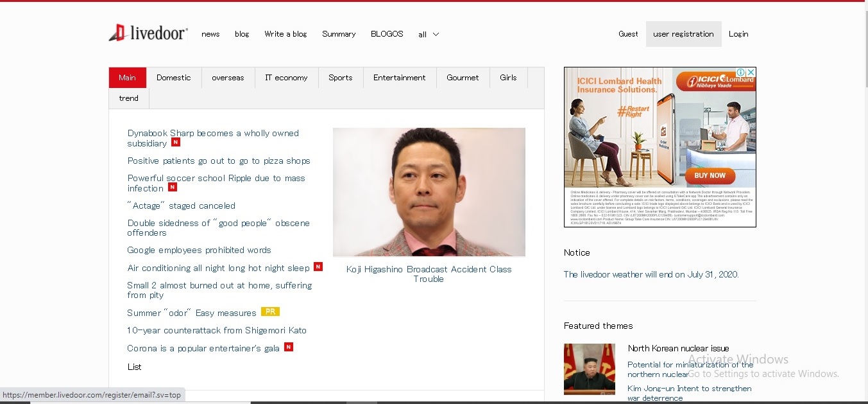
Task: Open 'Kim Jong-un Intent to strengthen war deterrence'
Action: pos(690,393)
